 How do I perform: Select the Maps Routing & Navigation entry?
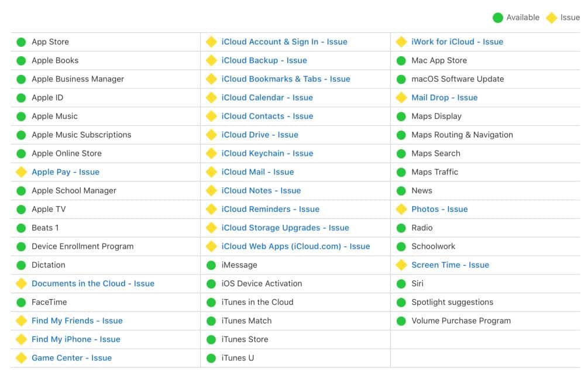point(462,135)
